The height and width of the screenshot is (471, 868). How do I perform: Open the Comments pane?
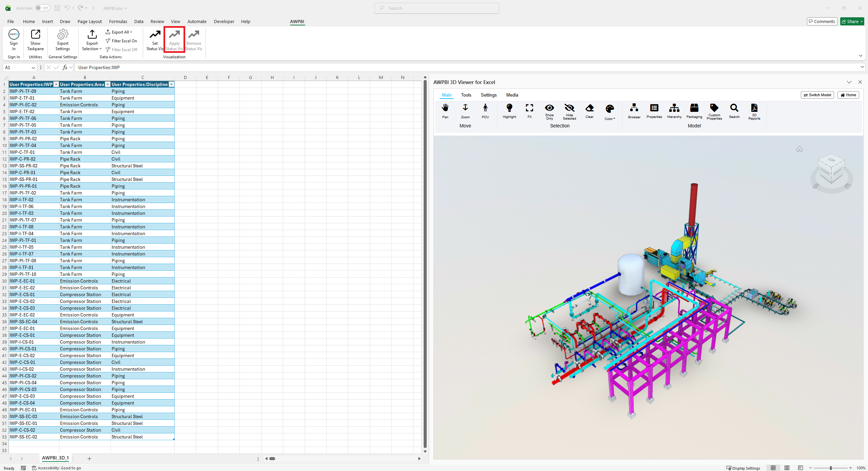(822, 21)
